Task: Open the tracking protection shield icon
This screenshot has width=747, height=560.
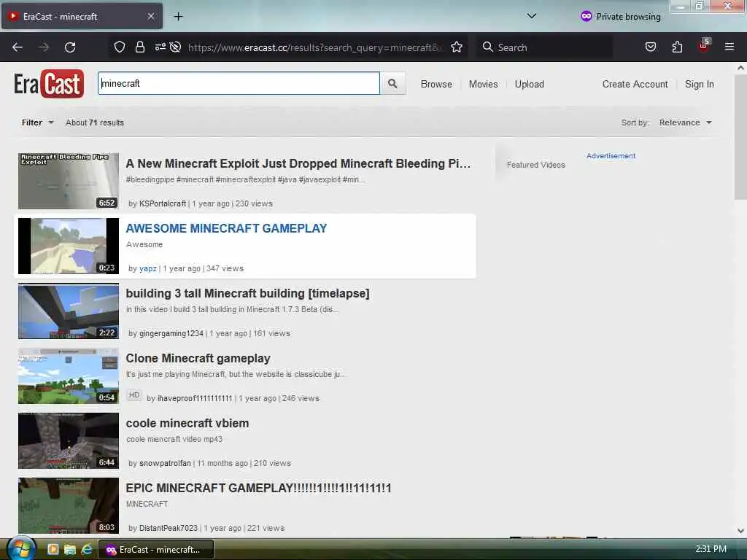Action: pyautogui.click(x=120, y=47)
